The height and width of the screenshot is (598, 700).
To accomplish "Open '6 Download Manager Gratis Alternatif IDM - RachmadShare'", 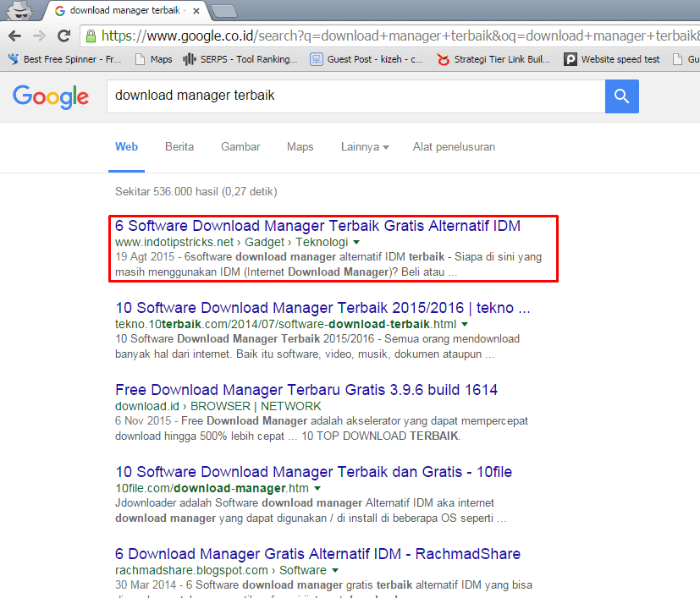I will tap(317, 554).
